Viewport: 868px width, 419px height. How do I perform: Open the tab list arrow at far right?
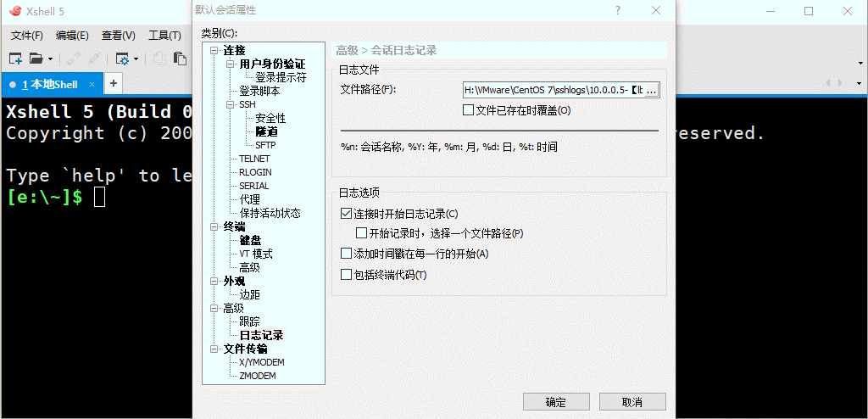[x=860, y=84]
